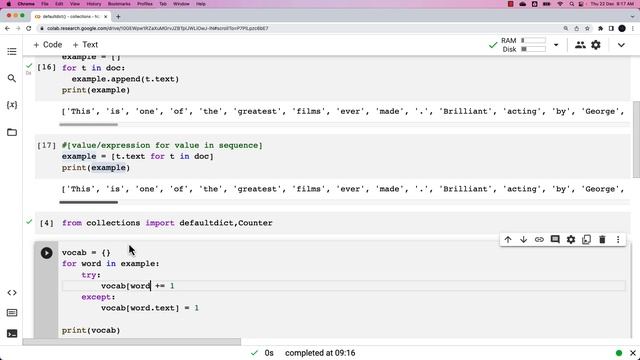Open the Command palette icon
640x360 pixels.
point(12,313)
